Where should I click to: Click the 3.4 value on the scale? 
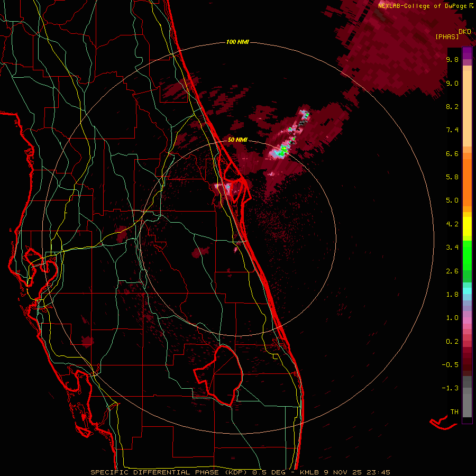pos(452,248)
